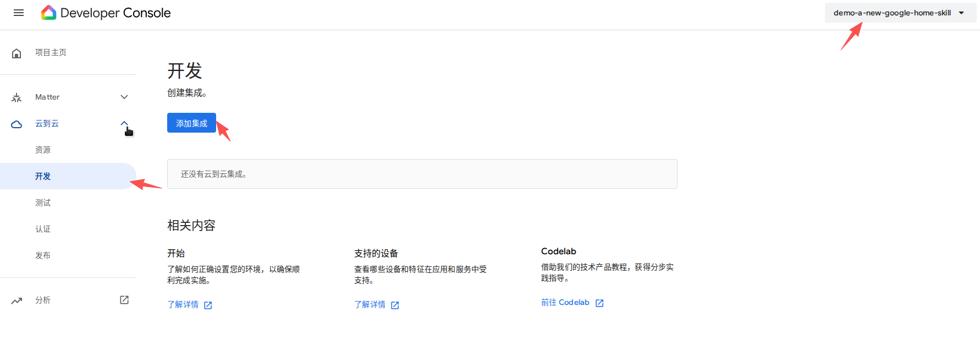This screenshot has height=361, width=980.
Task: Click the project home house icon
Action: [16, 53]
